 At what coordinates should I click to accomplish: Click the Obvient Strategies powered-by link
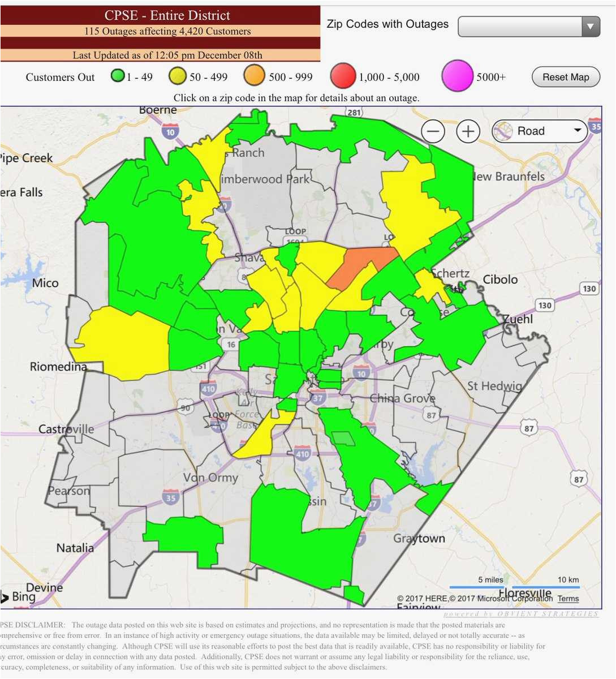520,614
